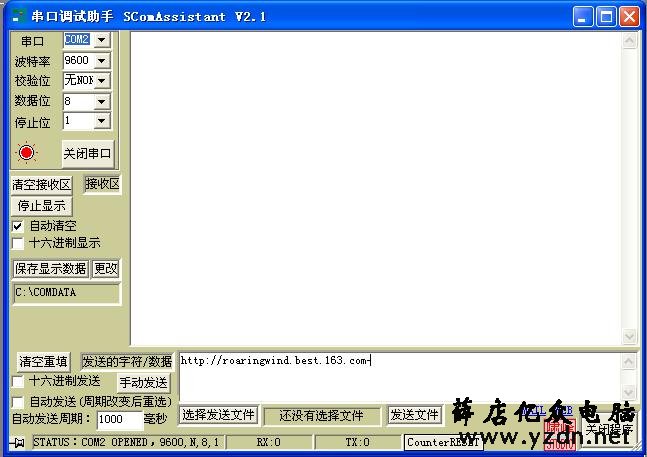Screen dimensions: 647x457
Task: Click the 接收区 label
Action: pyautogui.click(x=102, y=184)
